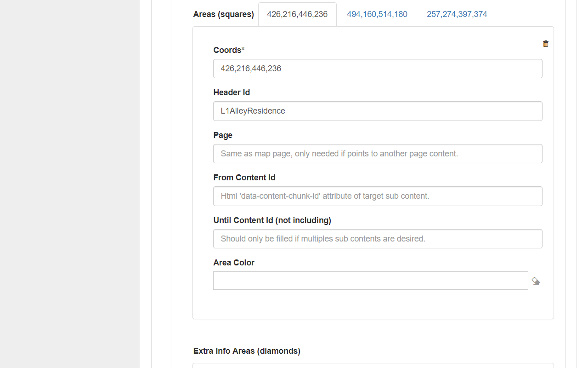Focus the From Content Id field

[x=378, y=196]
